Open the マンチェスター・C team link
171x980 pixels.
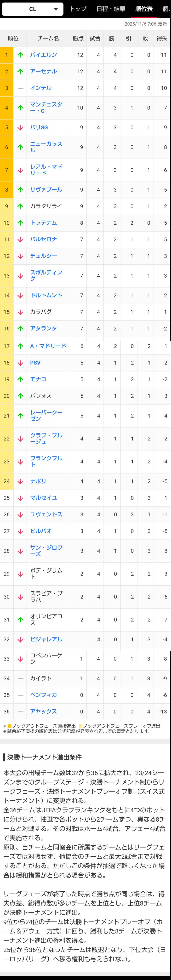(46, 108)
